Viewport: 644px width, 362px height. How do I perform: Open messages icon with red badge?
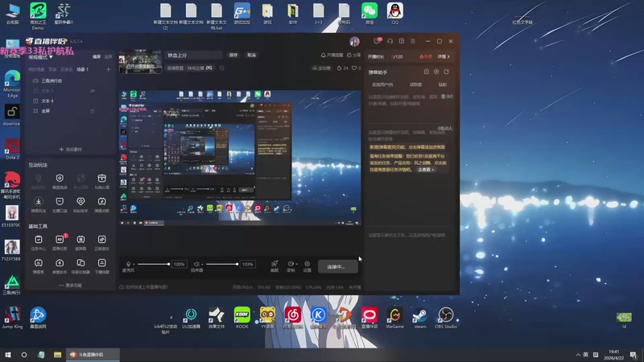pyautogui.click(x=377, y=41)
